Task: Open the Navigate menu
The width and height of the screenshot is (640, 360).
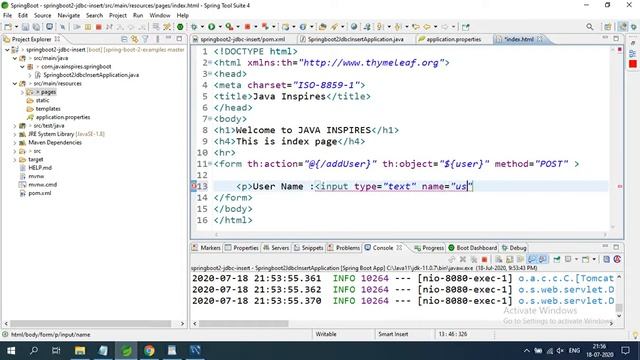Action: pyautogui.click(x=69, y=15)
